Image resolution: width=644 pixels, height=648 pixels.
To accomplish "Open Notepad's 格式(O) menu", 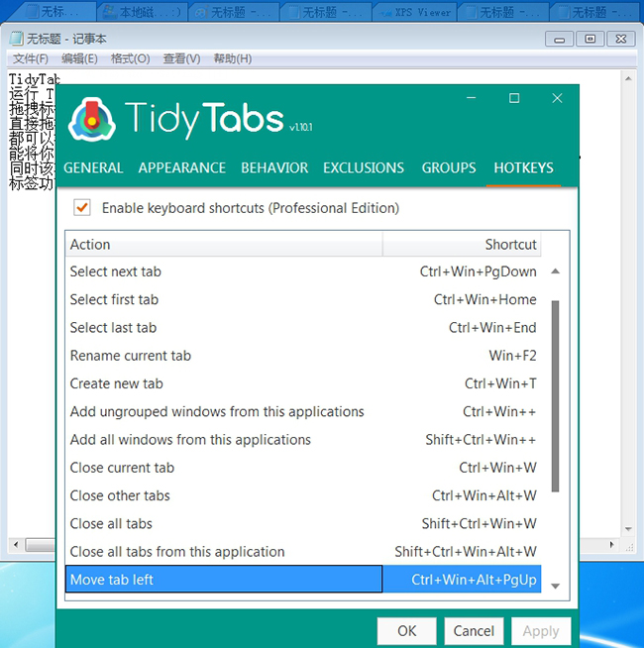I will click(x=130, y=58).
